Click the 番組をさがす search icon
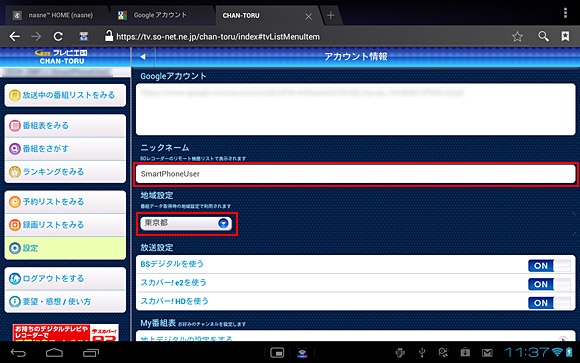This screenshot has height=363, width=580. tap(15, 149)
